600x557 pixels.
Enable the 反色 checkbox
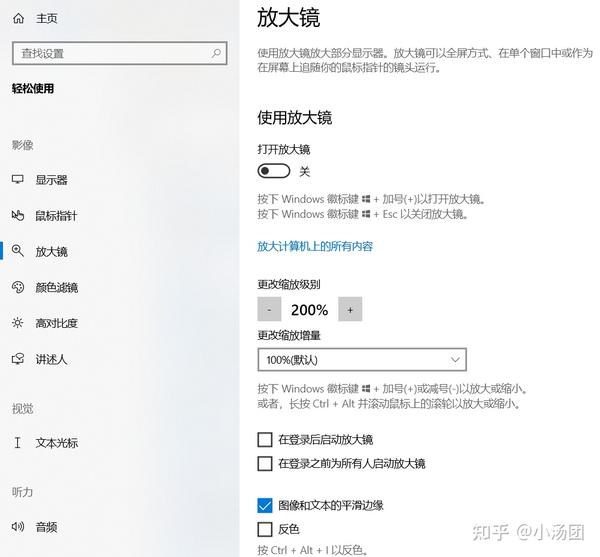pos(265,529)
